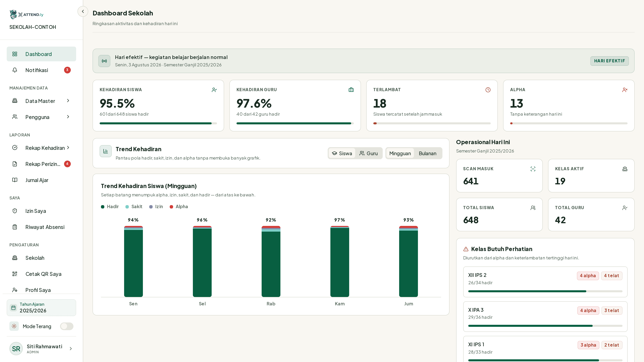Click the briefcase icon on Kehadiran Guru card
Viewport: 644px width, 362px height.
tap(351, 90)
